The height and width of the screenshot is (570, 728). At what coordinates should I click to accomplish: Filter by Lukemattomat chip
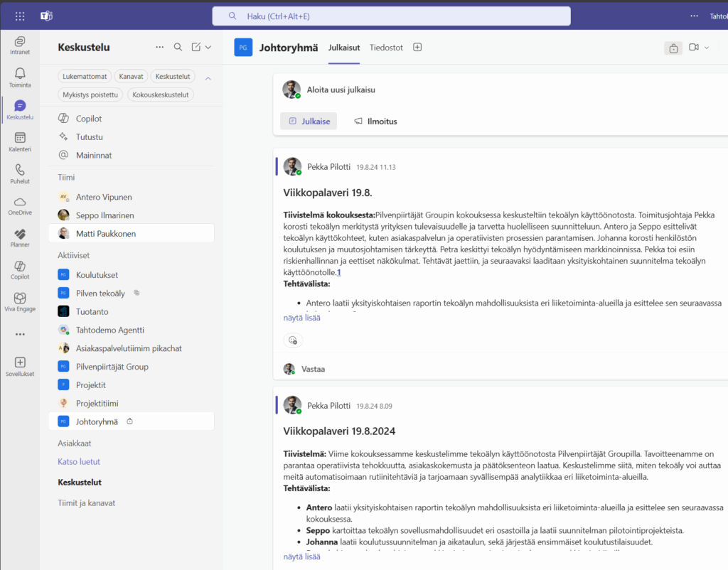click(x=85, y=76)
